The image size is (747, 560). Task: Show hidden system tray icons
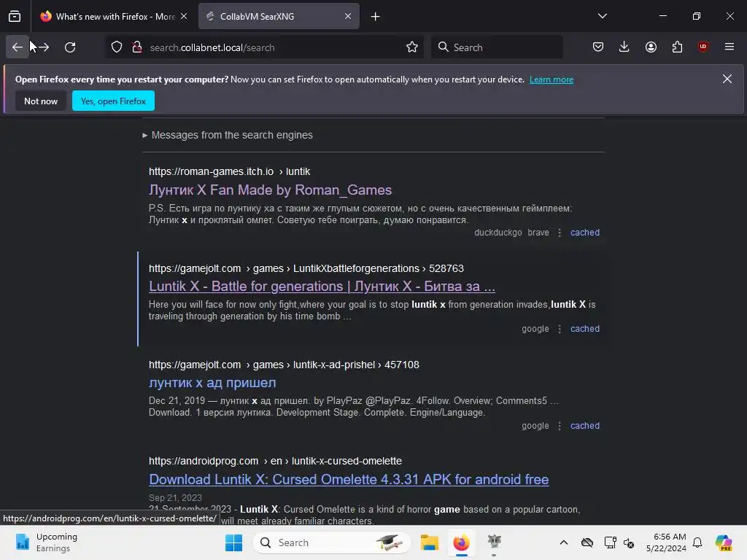coord(564,542)
